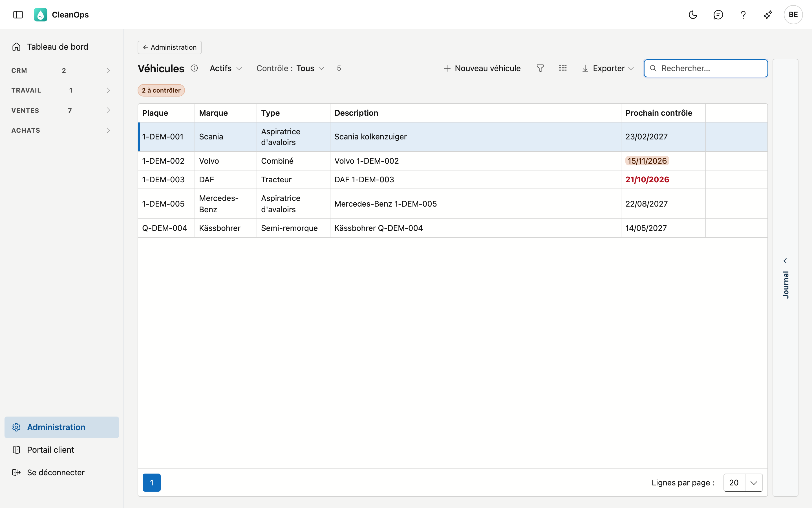The height and width of the screenshot is (508, 812).
Task: Toggle the sidebar panel icon
Action: coord(18,14)
